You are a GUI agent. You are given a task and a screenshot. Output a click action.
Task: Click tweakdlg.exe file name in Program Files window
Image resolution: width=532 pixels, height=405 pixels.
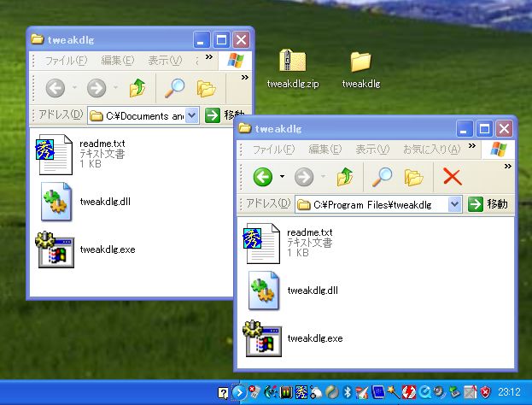click(x=315, y=338)
